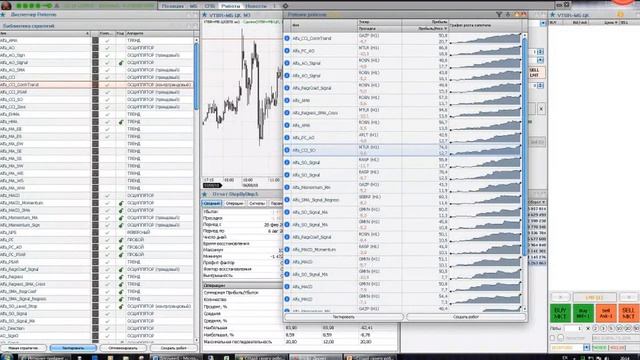Toggle the checkmark in Alfa_AO library row
640x360 pixels.
(x=107, y=48)
